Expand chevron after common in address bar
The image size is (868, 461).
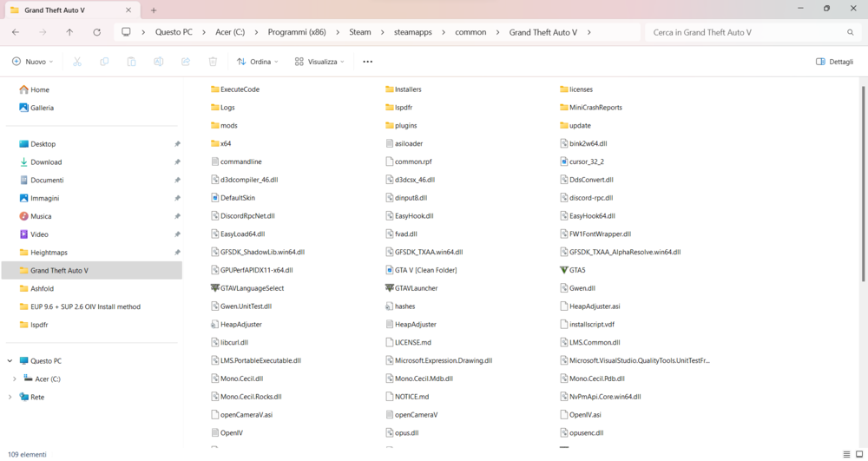coord(497,32)
